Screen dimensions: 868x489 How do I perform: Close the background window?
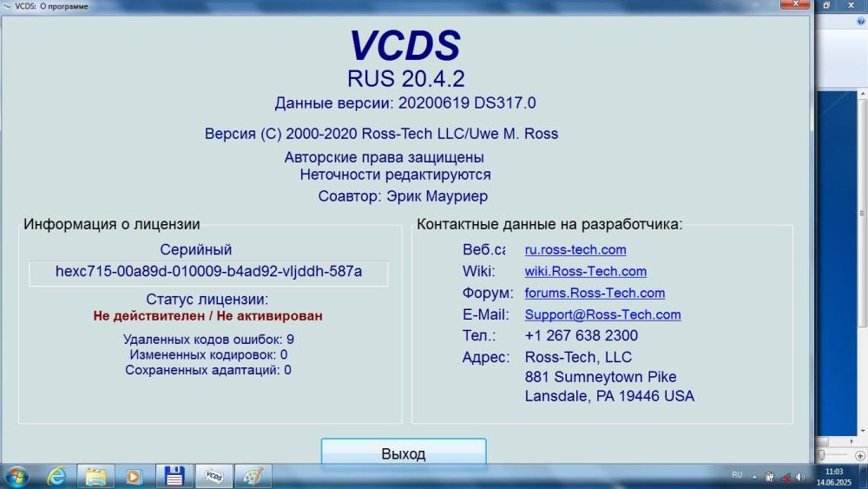click(852, 5)
